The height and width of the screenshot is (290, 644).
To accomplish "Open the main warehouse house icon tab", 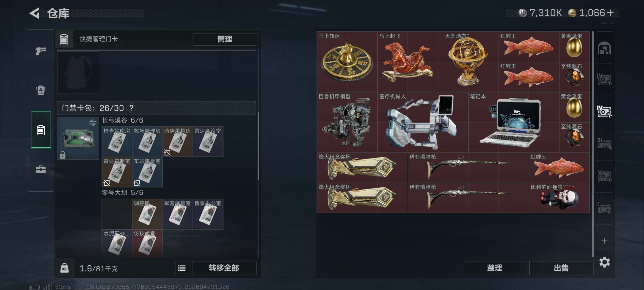I will pyautogui.click(x=604, y=48).
